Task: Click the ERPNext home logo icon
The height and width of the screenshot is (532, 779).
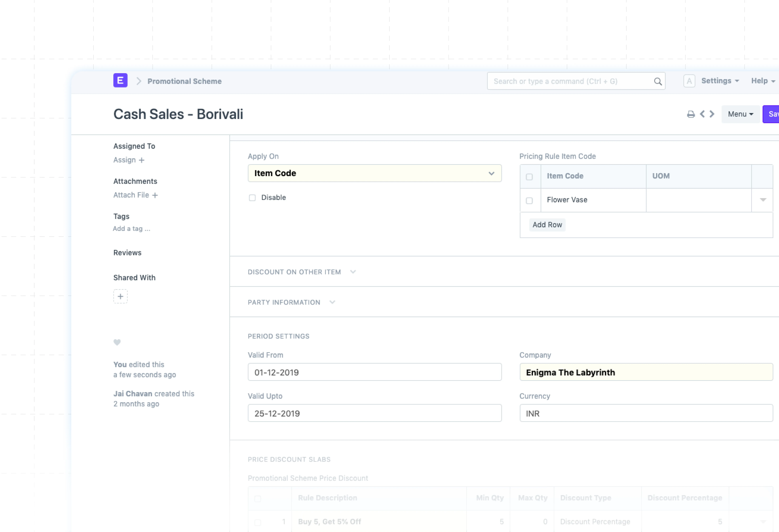Action: (120, 81)
